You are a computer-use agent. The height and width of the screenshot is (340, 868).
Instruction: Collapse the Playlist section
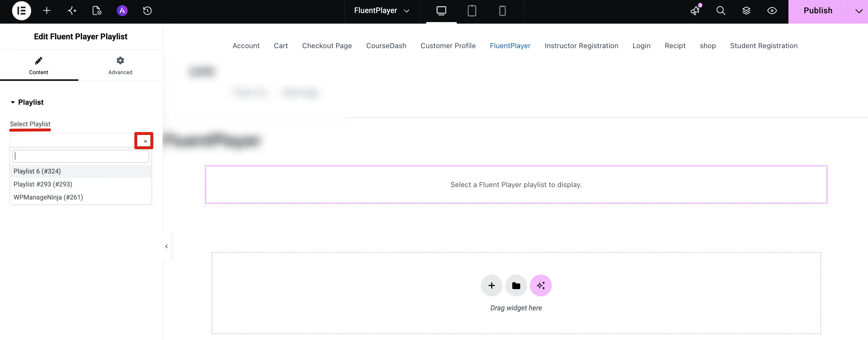coord(27,102)
